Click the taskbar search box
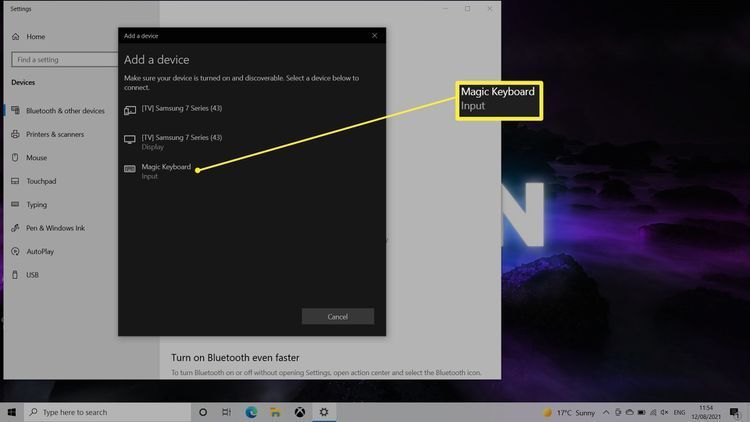 pyautogui.click(x=100, y=411)
